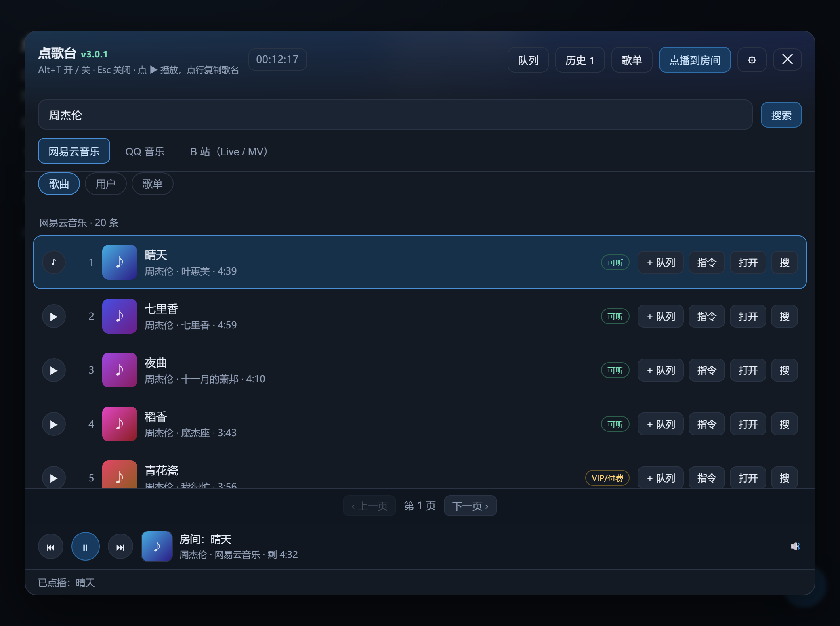Play 青花瓷 with its play button

(x=54, y=477)
